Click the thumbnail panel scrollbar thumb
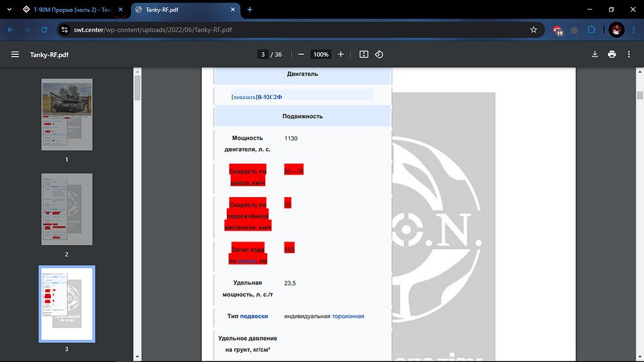 click(137, 88)
